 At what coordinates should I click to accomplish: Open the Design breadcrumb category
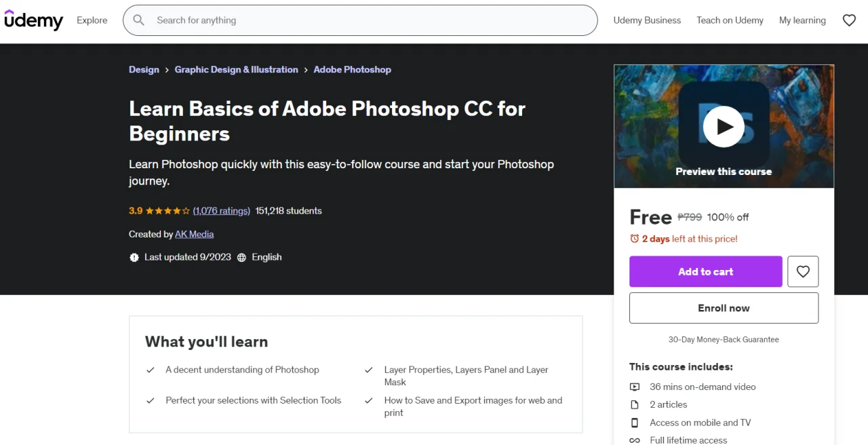click(x=144, y=70)
